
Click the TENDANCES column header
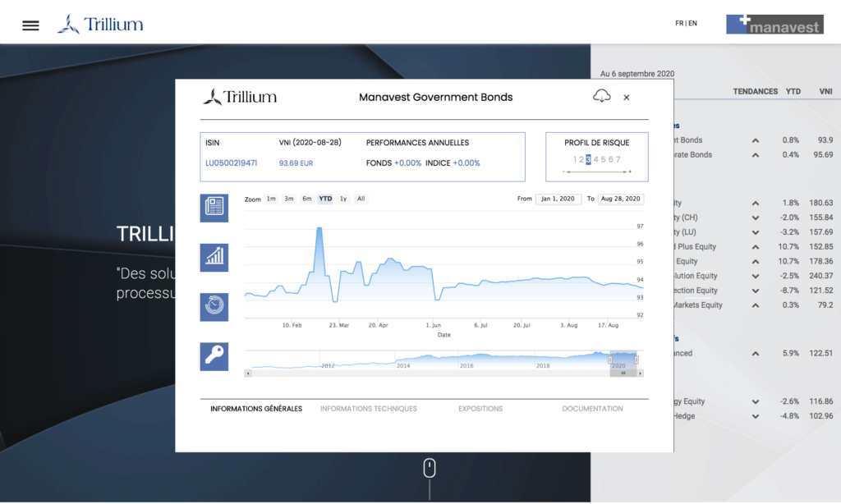[756, 92]
